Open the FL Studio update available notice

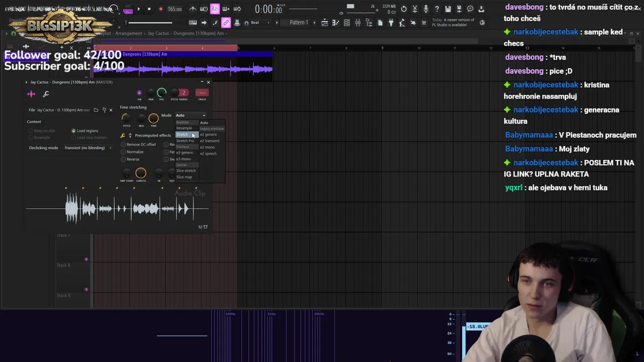pos(453,23)
